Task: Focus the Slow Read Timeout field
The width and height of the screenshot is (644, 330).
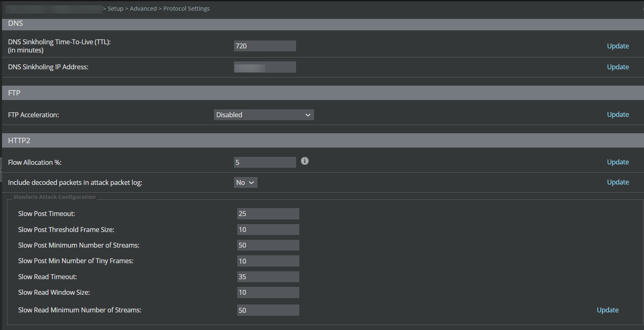Action: 268,277
